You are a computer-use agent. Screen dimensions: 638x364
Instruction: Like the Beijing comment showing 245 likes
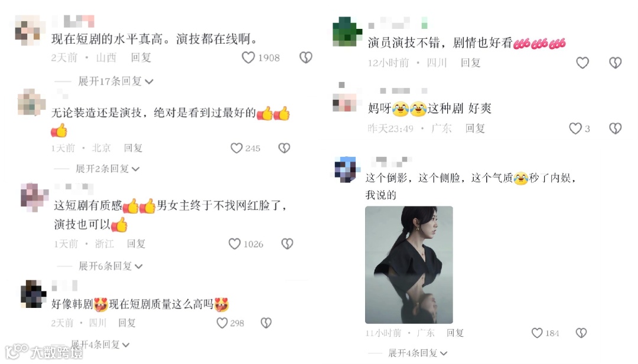[x=236, y=148]
